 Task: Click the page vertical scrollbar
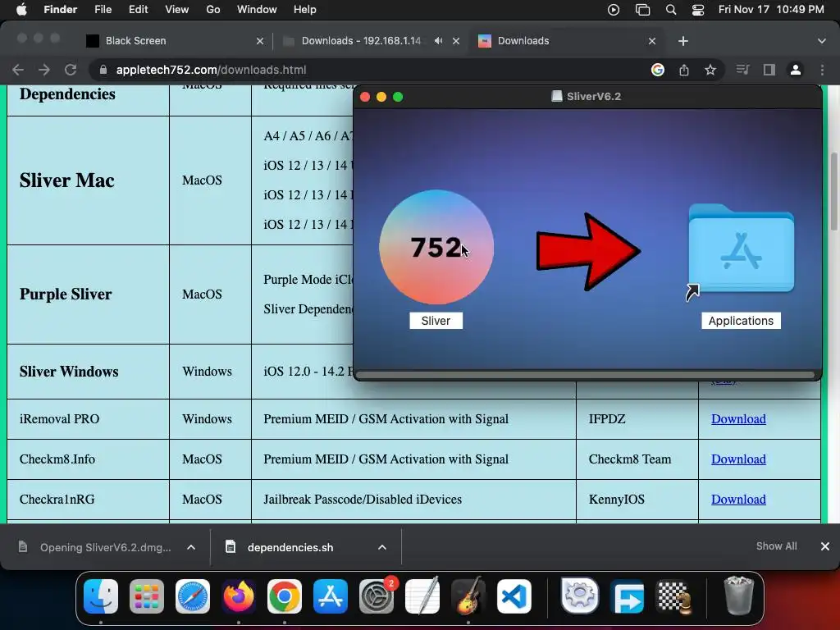[833, 191]
